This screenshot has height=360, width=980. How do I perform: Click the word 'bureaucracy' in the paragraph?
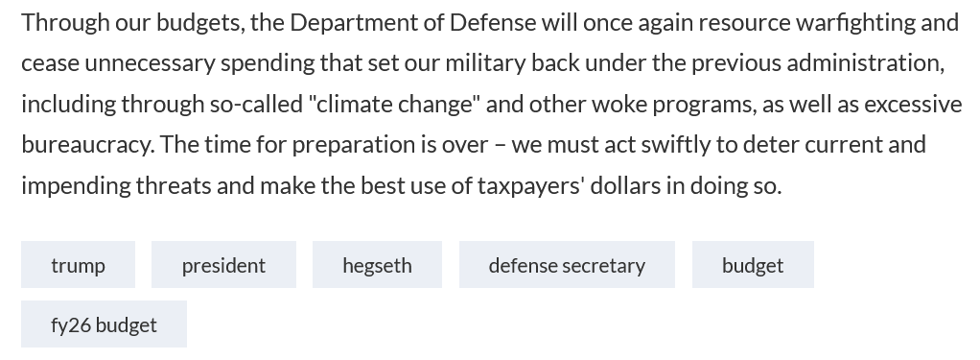click(x=85, y=145)
